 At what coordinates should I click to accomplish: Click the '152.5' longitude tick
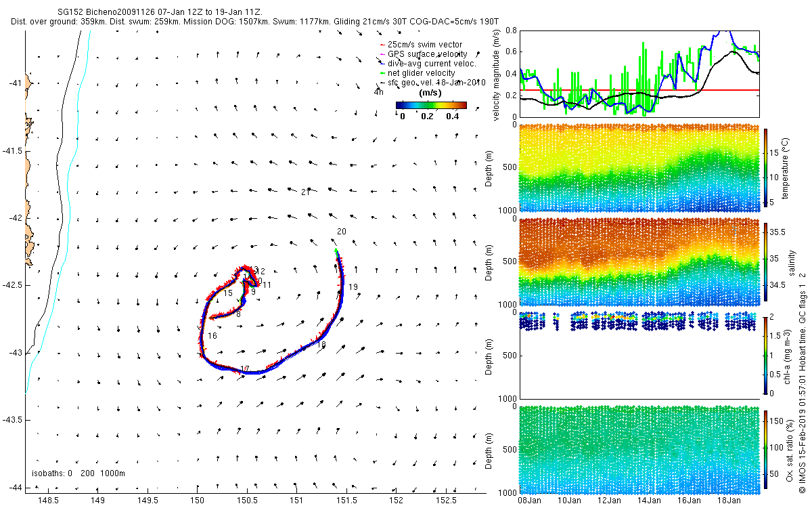[x=446, y=501]
